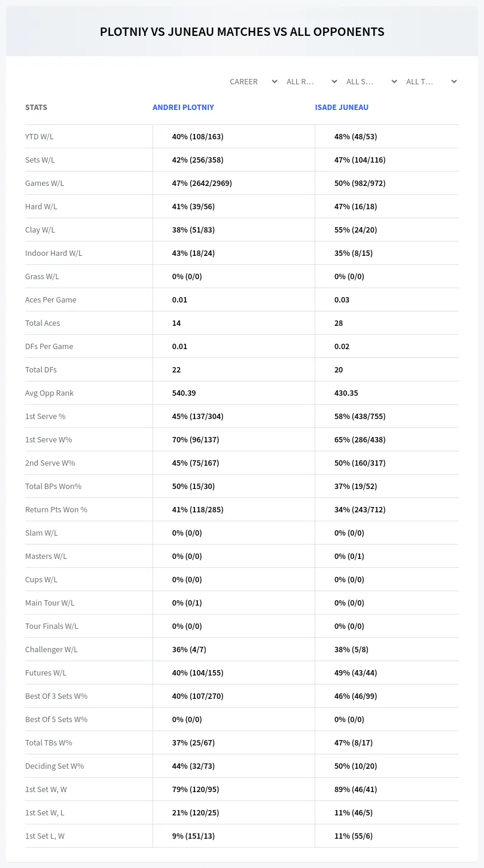Click the STATS column header
This screenshot has width=484, height=868.
[36, 108]
